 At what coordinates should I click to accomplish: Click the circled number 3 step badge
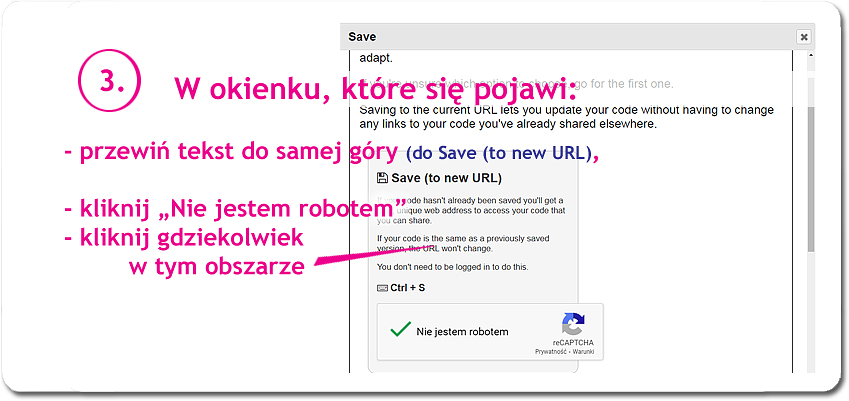point(109,81)
